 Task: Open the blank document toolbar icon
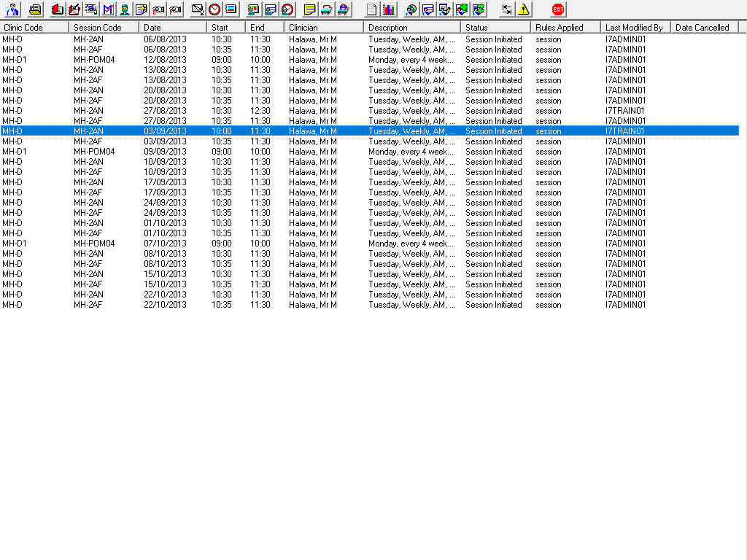pos(371,9)
